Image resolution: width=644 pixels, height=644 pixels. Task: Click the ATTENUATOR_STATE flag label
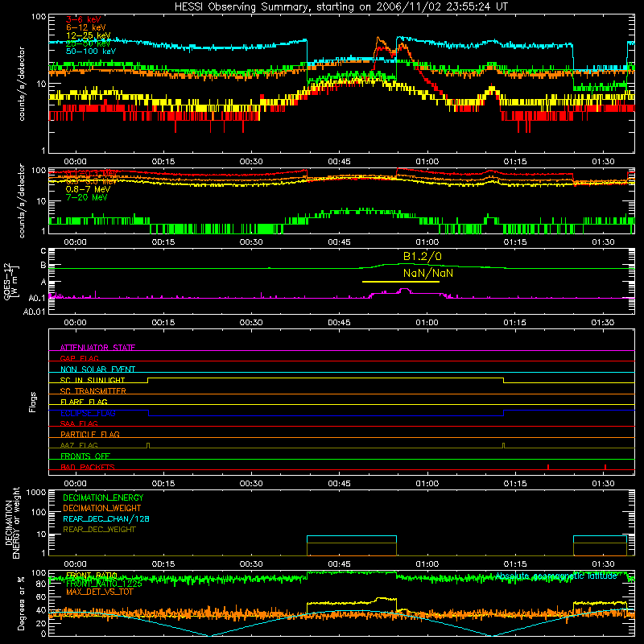point(97,348)
